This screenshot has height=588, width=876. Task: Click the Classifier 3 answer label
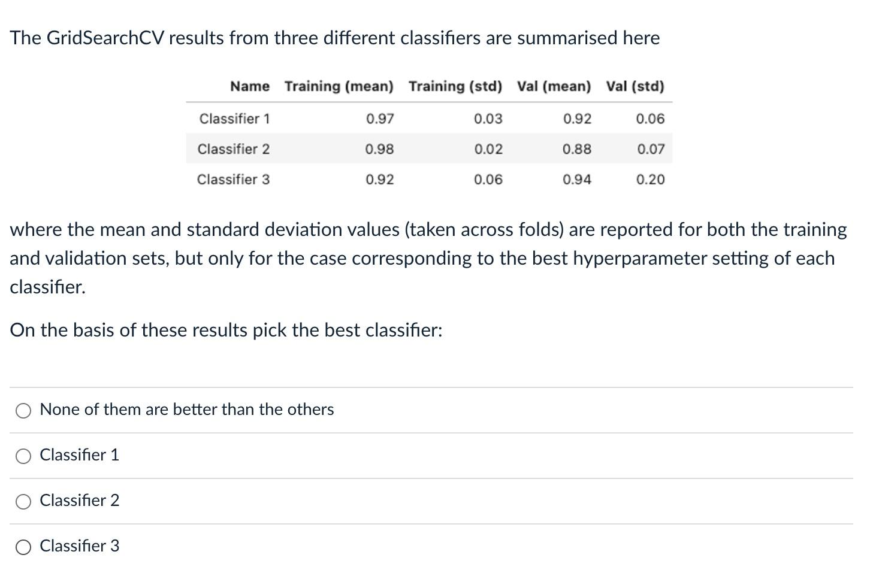pos(79,545)
